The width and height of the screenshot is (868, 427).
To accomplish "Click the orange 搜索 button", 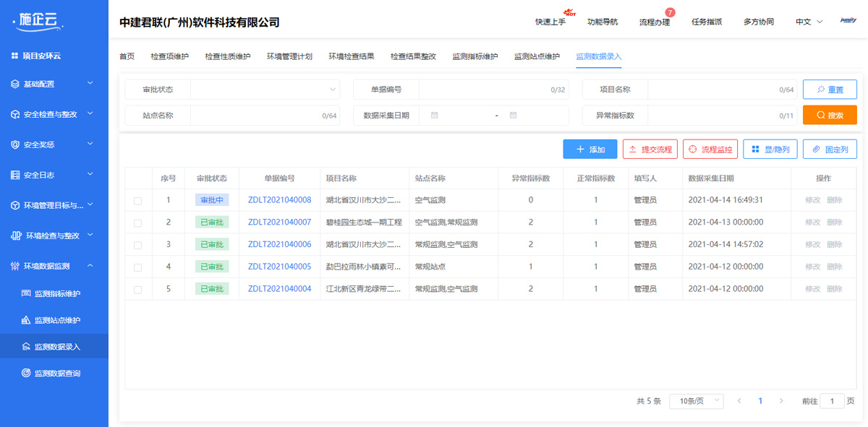I will (x=830, y=115).
